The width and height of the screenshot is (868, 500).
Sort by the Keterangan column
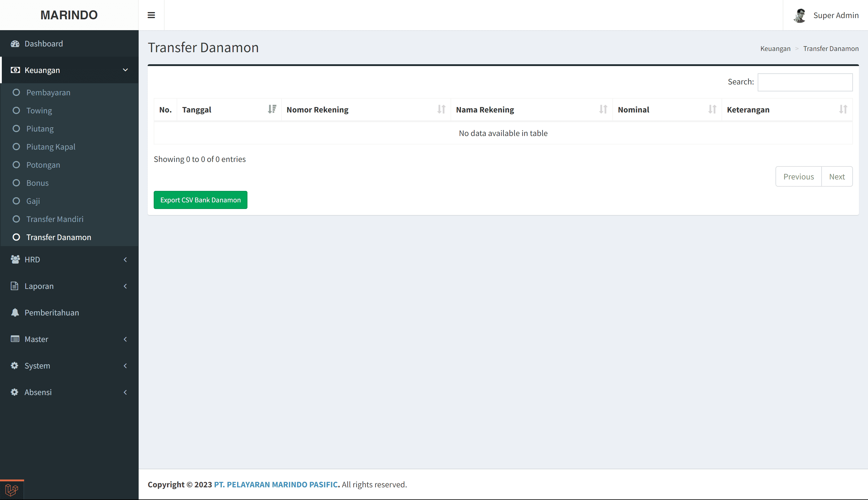click(843, 109)
